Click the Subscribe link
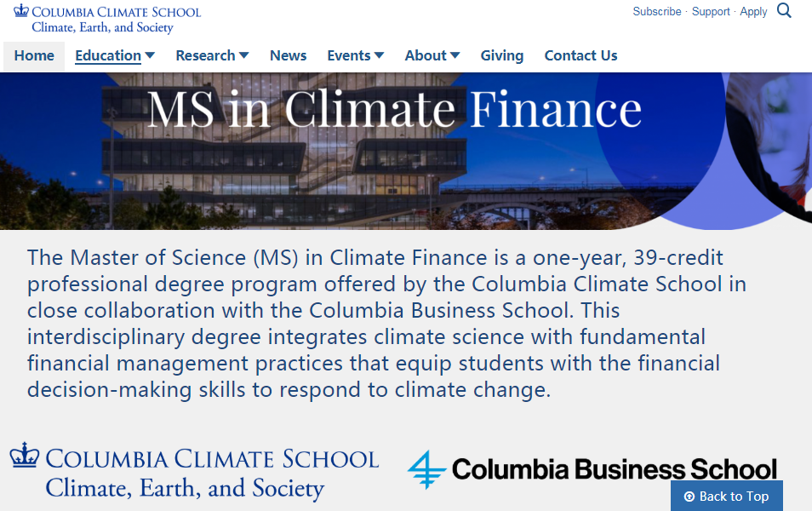Image resolution: width=812 pixels, height=511 pixels. [656, 12]
